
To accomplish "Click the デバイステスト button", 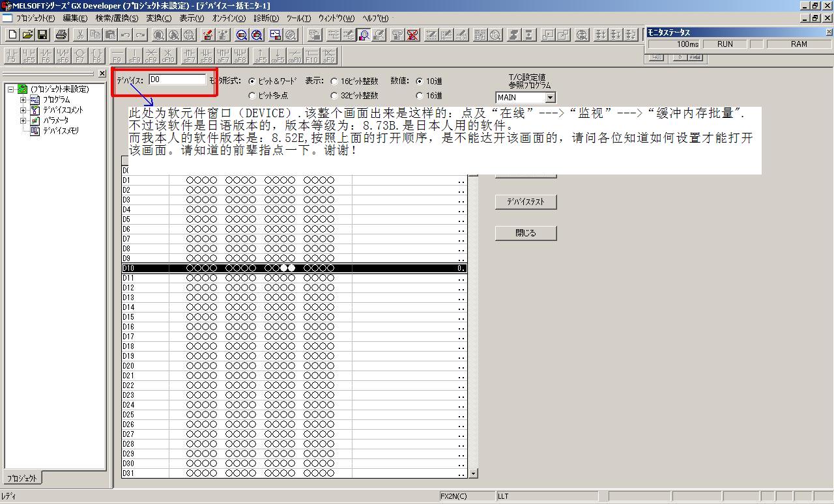I will 526,202.
